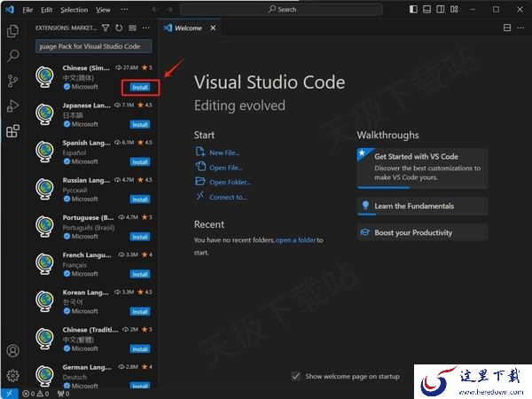Image resolution: width=532 pixels, height=399 pixels.
Task: Click the remote window status icon
Action: [9, 394]
